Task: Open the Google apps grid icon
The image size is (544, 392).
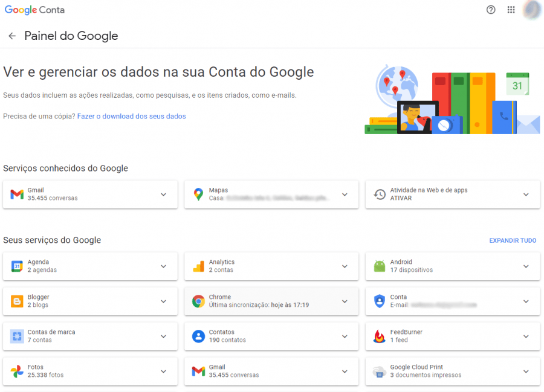Action: [511, 10]
